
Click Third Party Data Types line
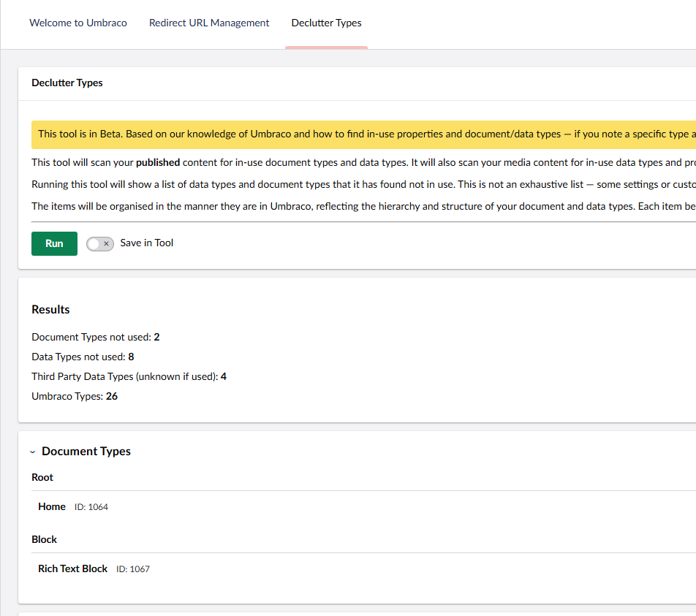point(129,377)
